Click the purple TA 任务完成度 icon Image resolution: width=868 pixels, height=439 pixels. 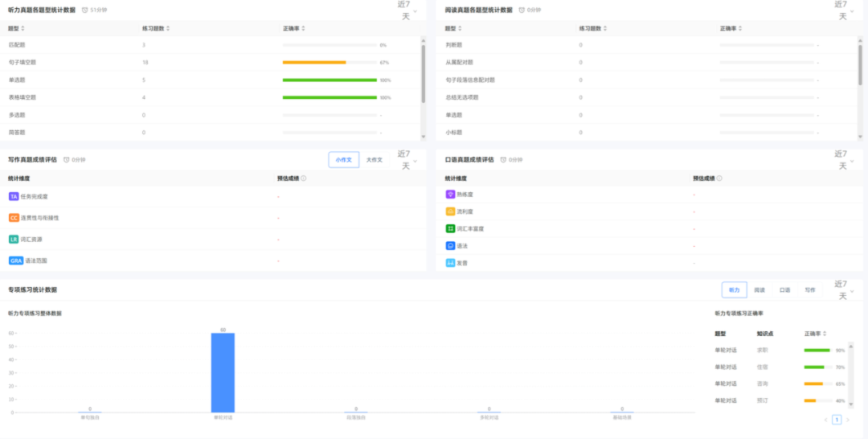click(14, 196)
